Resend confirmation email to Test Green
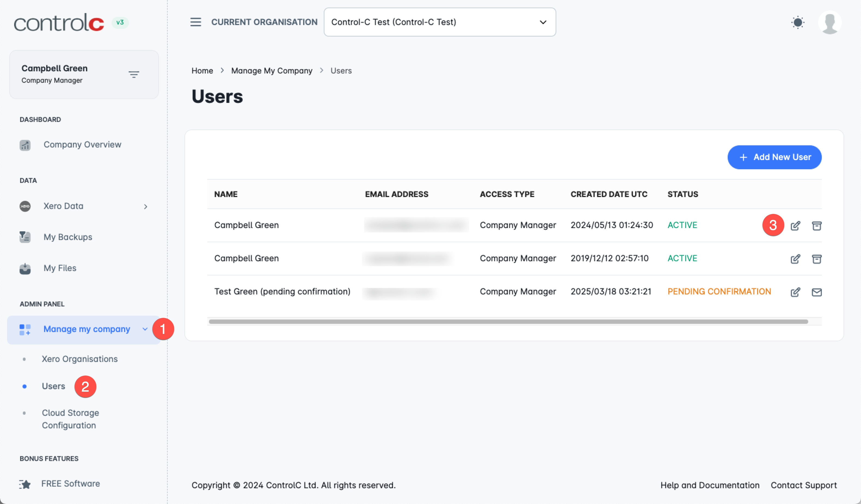 click(x=816, y=292)
